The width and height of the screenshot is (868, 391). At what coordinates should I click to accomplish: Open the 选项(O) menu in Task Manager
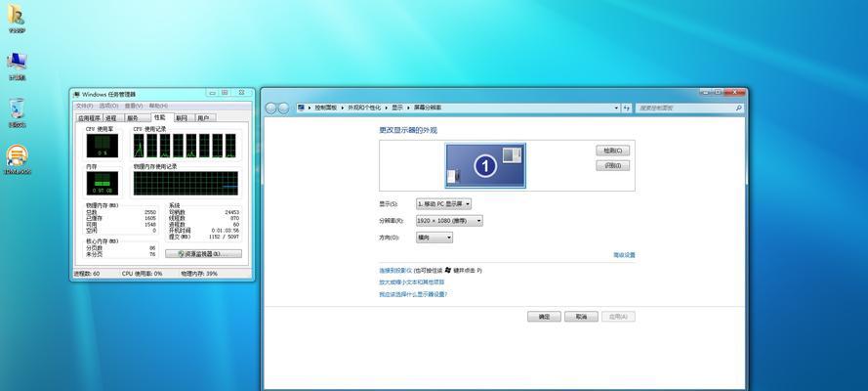pyautogui.click(x=109, y=106)
